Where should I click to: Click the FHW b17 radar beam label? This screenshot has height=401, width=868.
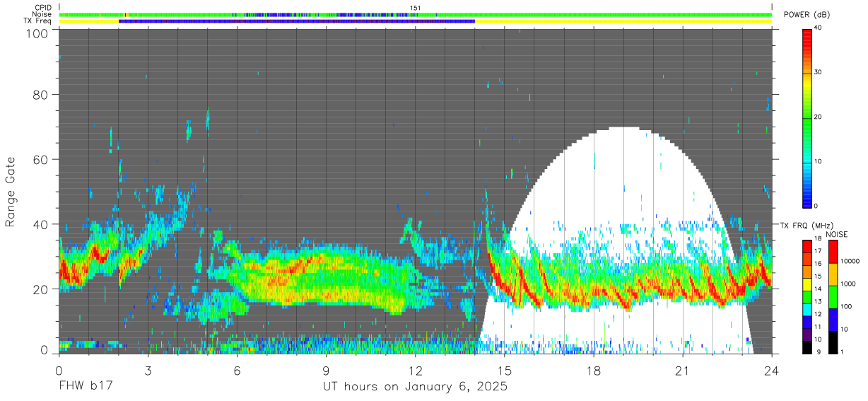click(x=85, y=387)
